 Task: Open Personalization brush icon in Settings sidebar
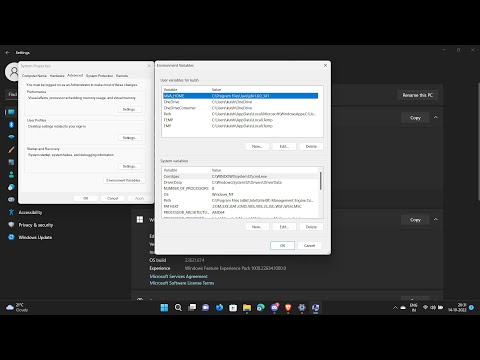click(x=11, y=150)
